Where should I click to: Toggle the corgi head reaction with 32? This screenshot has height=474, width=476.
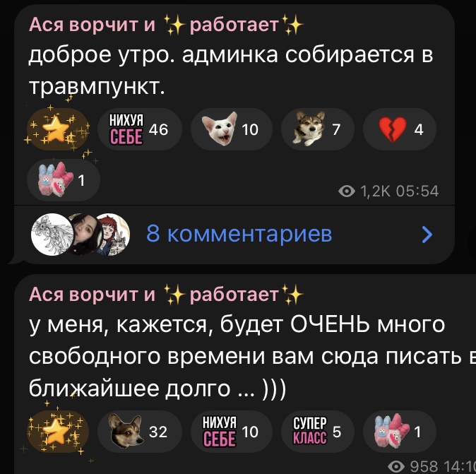tap(140, 432)
